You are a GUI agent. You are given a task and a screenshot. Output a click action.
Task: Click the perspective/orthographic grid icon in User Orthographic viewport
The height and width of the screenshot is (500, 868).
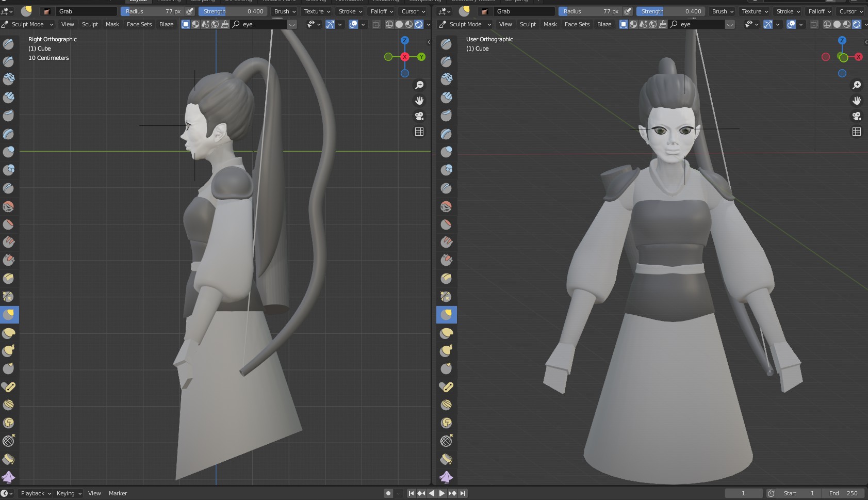(857, 132)
